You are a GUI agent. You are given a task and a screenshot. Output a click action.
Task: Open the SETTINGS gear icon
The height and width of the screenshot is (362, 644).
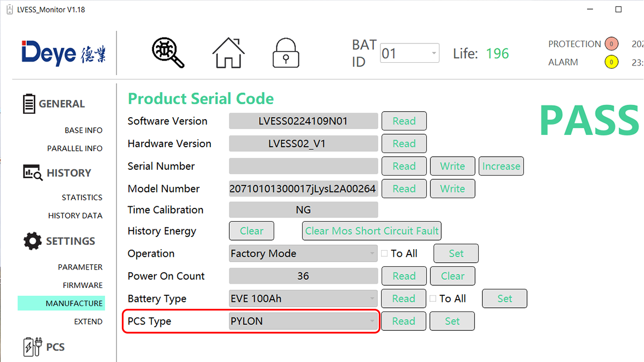[33, 241]
